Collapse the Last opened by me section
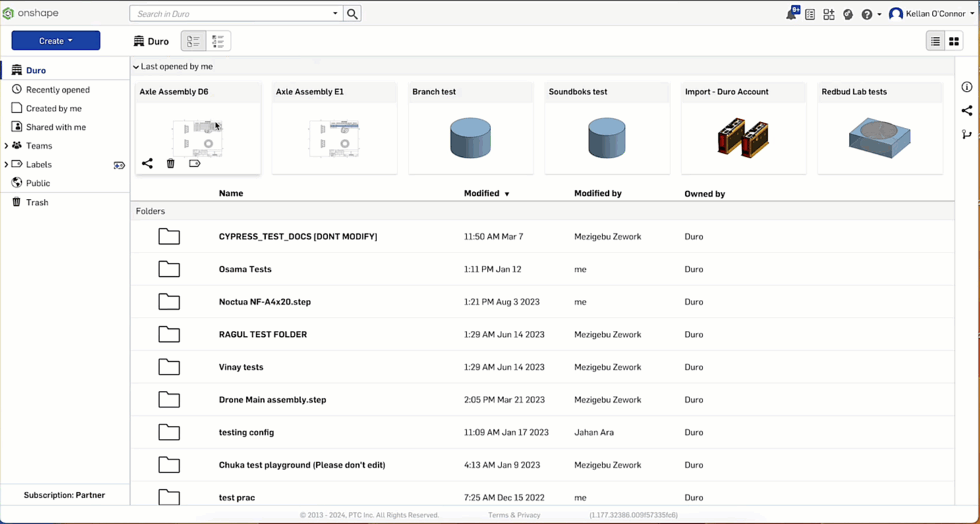Viewport: 980px width, 524px height. 136,67
